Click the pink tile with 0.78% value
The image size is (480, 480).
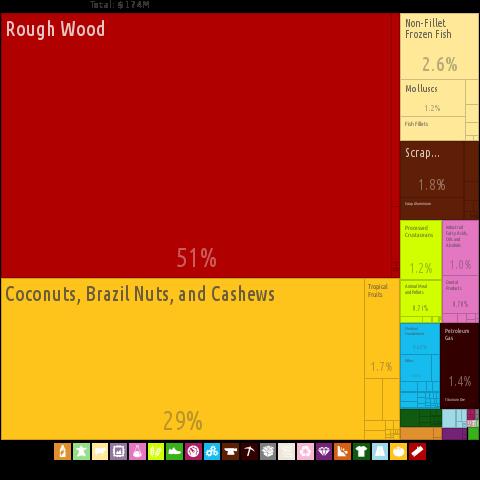(x=461, y=295)
